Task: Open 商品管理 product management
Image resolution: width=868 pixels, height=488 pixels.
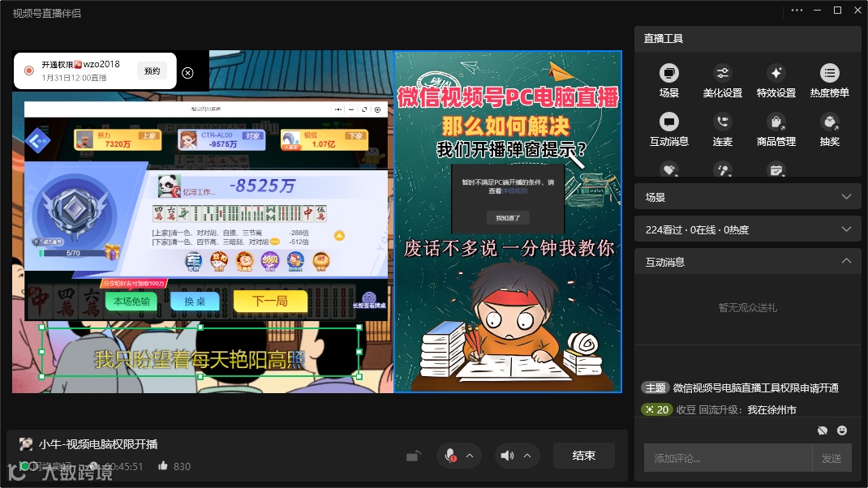Action: [776, 129]
